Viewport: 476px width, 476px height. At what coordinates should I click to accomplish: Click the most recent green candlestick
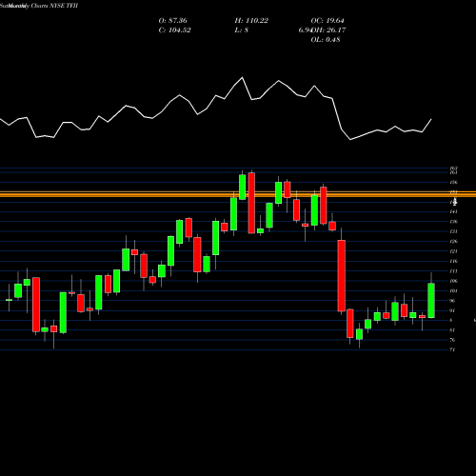(x=431, y=300)
